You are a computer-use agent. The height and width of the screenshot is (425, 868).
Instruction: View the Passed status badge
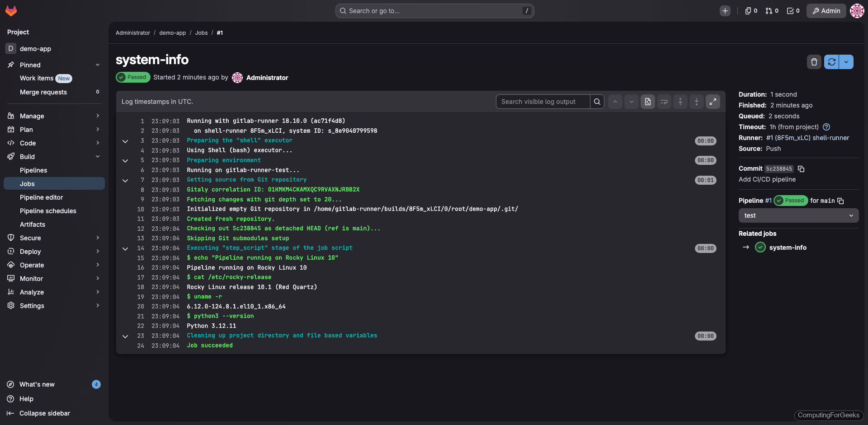coord(133,77)
